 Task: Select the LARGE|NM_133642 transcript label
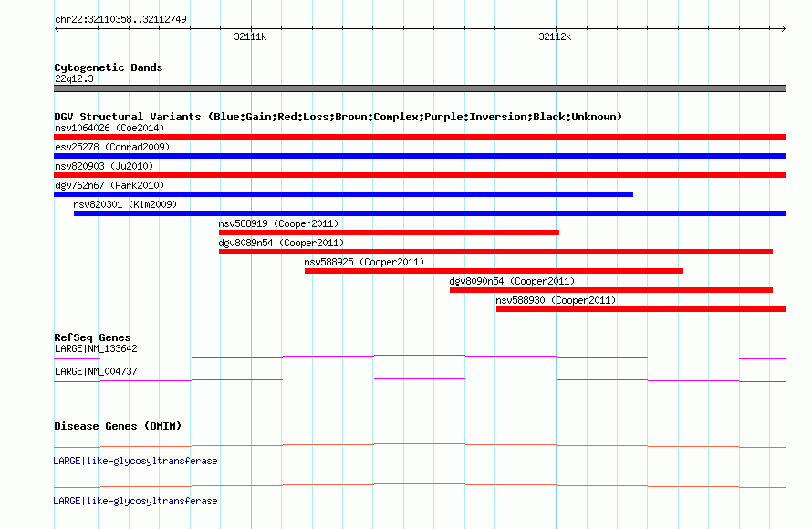pos(96,349)
